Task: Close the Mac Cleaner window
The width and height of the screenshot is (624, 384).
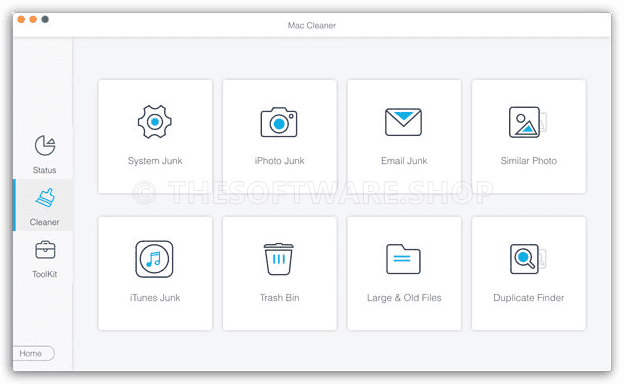Action: point(21,19)
